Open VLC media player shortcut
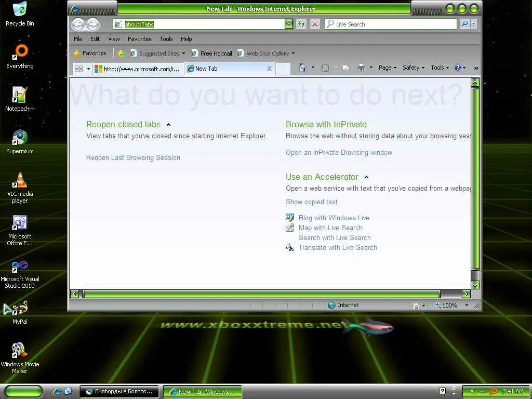 click(20, 187)
